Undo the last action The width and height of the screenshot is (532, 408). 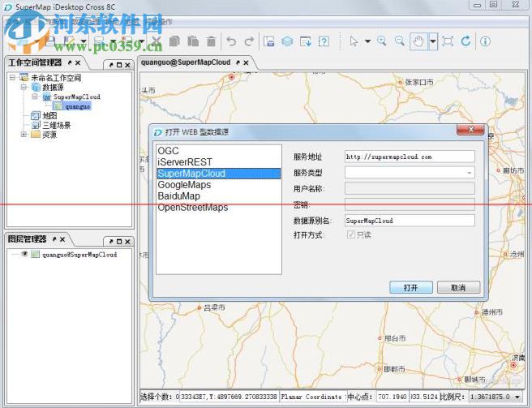click(231, 41)
